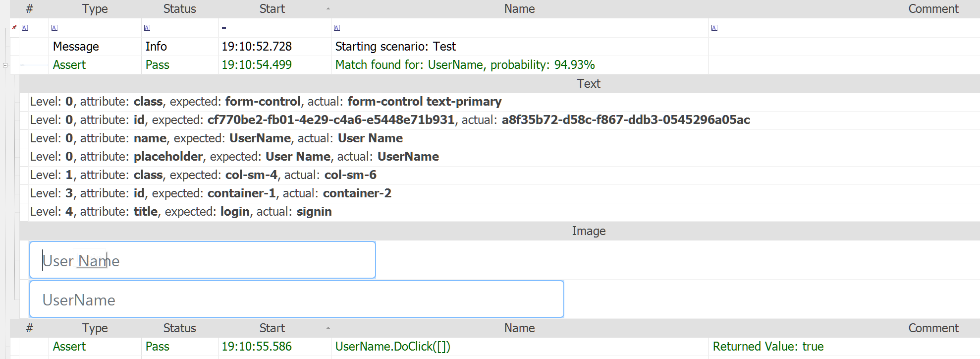Click the expected 'User Name' field image
This screenshot has width=980, height=359.
(202, 260)
